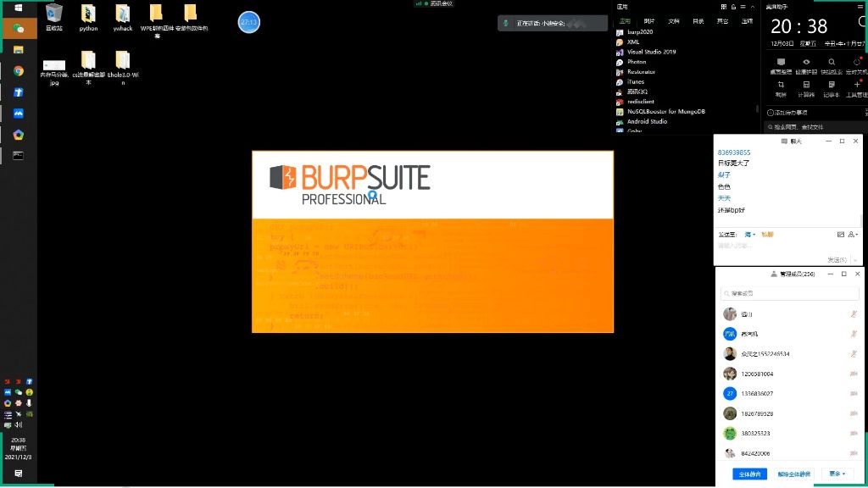
Task: Open the Windows Start button
Action: coord(19,8)
